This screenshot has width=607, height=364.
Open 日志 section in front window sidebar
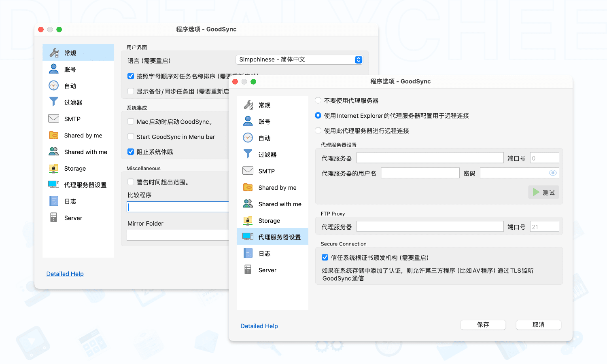point(265,254)
